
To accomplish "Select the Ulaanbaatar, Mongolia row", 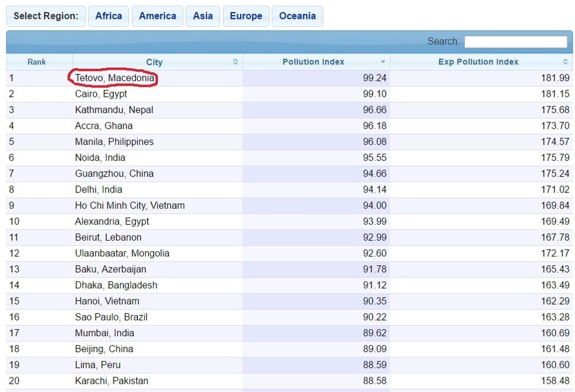I will tap(122, 254).
